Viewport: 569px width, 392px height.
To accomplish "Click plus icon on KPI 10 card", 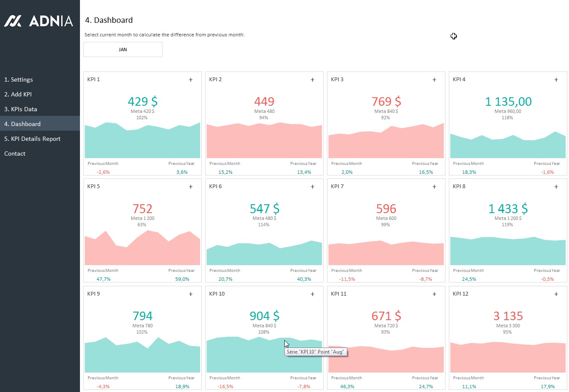I will point(313,294).
